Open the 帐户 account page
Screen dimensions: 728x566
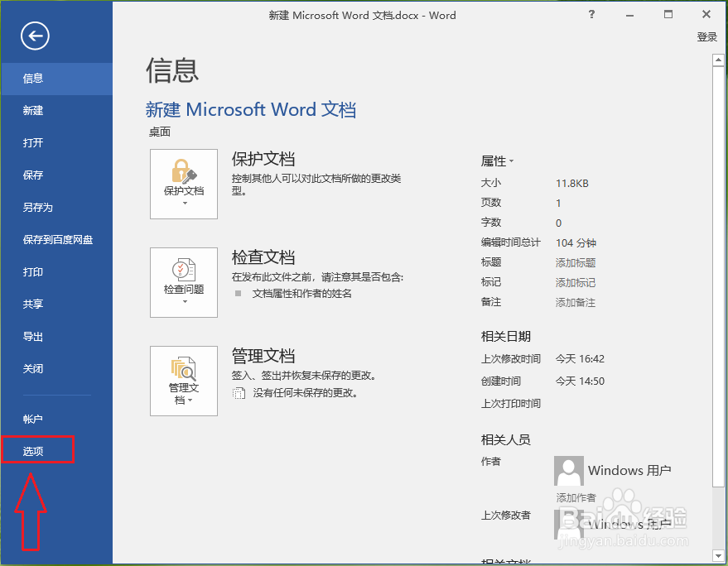pyautogui.click(x=56, y=419)
